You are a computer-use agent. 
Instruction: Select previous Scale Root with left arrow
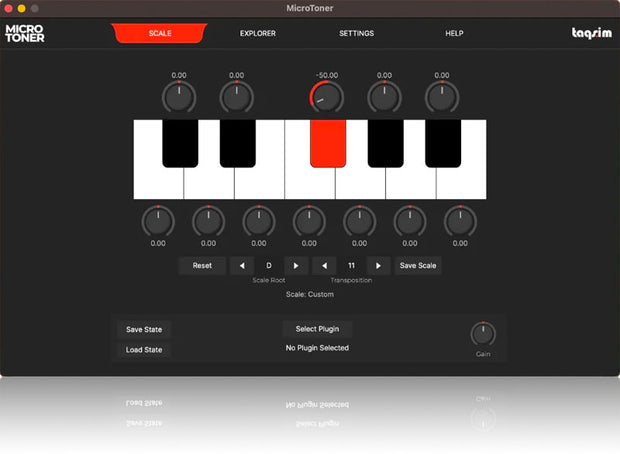pos(242,265)
